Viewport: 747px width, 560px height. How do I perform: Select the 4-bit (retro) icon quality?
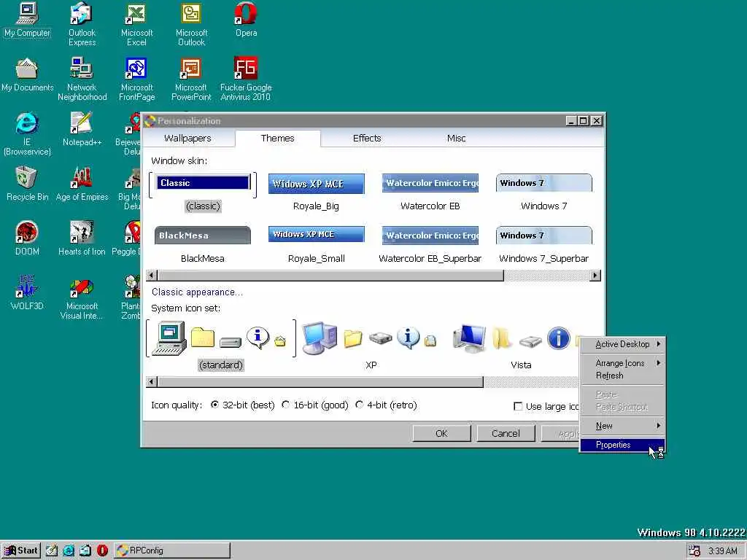pyautogui.click(x=387, y=405)
